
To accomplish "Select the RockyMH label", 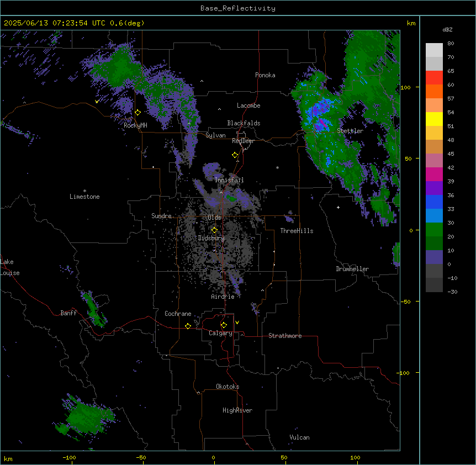I will click(135, 125).
